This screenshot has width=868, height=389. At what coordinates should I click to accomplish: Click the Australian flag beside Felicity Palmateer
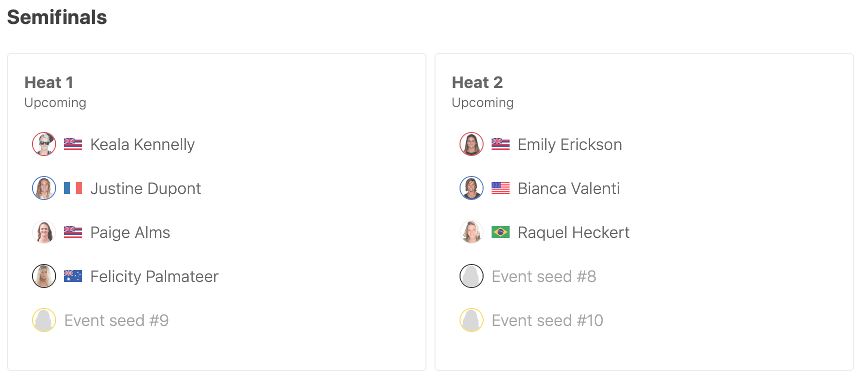click(73, 276)
